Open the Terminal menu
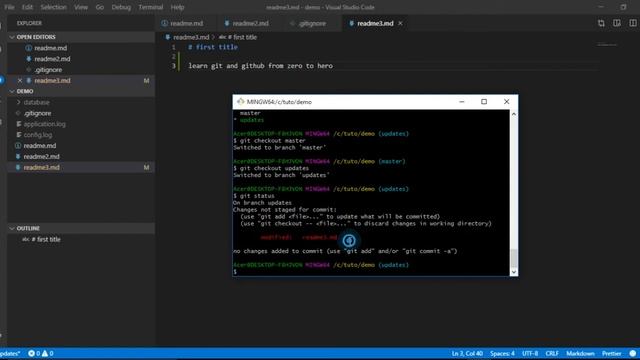Image resolution: width=640 pixels, height=360 pixels. [151, 7]
